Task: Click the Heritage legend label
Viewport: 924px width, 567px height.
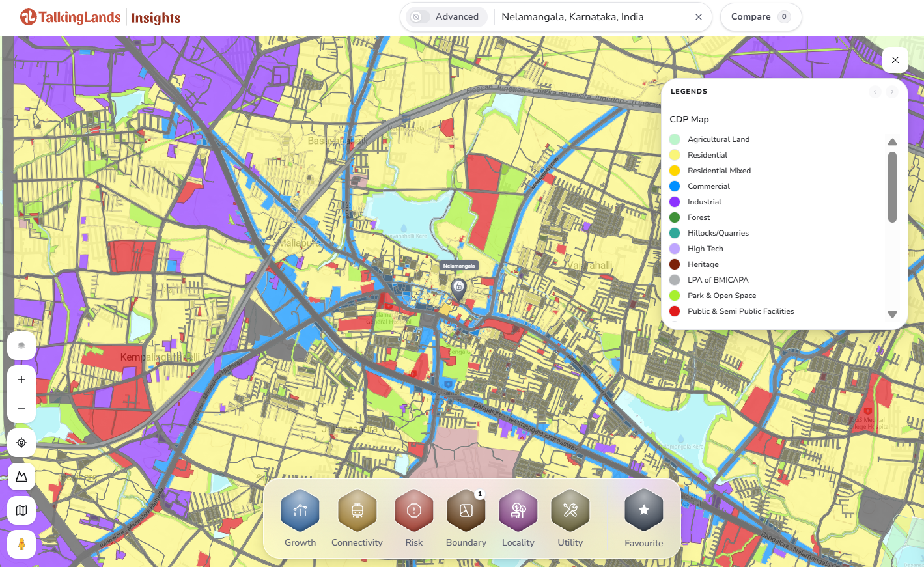Action: (703, 264)
